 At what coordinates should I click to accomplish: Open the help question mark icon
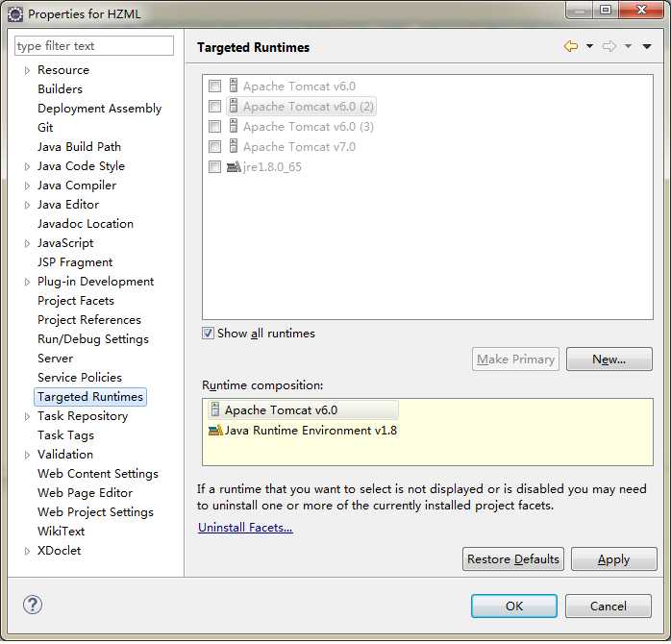(x=33, y=605)
